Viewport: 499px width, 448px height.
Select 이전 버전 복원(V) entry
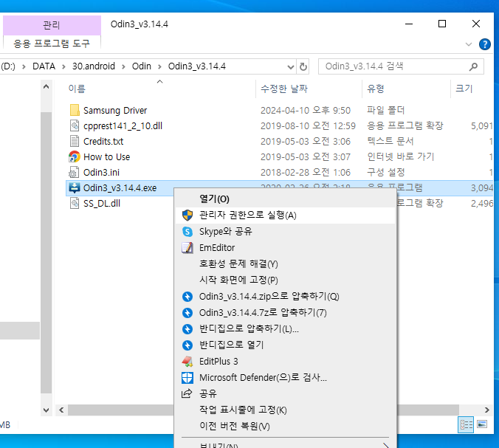(285, 426)
